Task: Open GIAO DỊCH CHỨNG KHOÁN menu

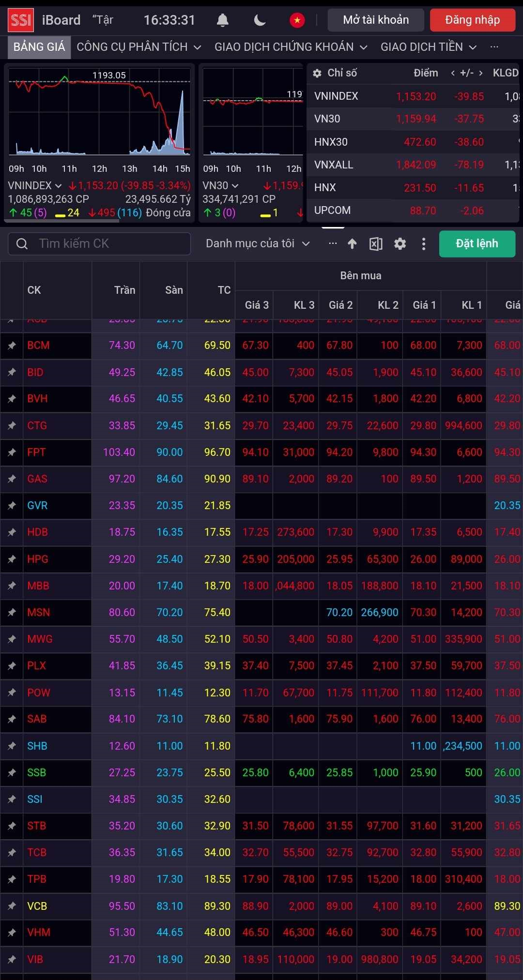Action: [291, 47]
